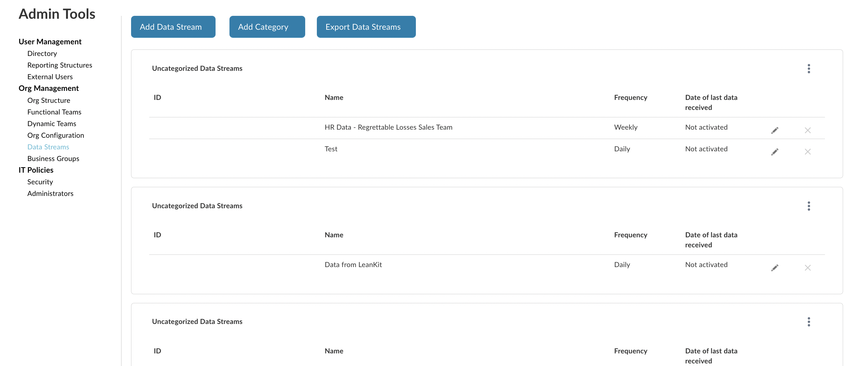The image size is (868, 366).
Task: Click Daily frequency in Test row
Action: point(622,149)
